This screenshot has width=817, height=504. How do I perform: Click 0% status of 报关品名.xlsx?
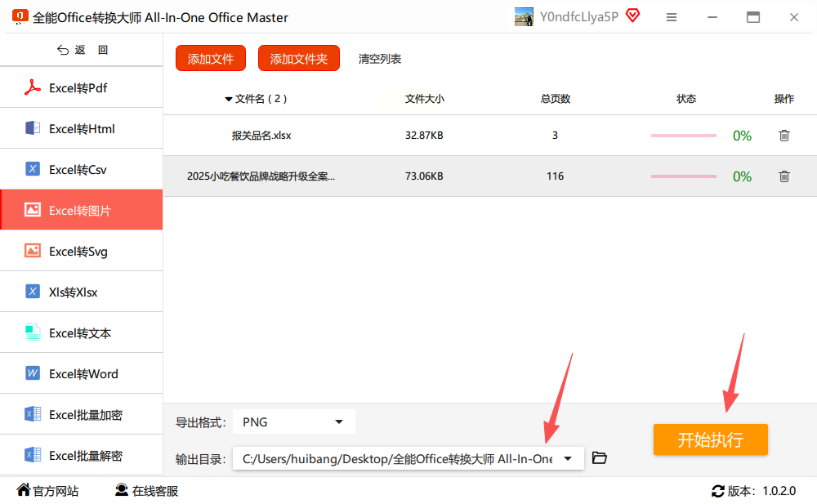click(x=742, y=136)
